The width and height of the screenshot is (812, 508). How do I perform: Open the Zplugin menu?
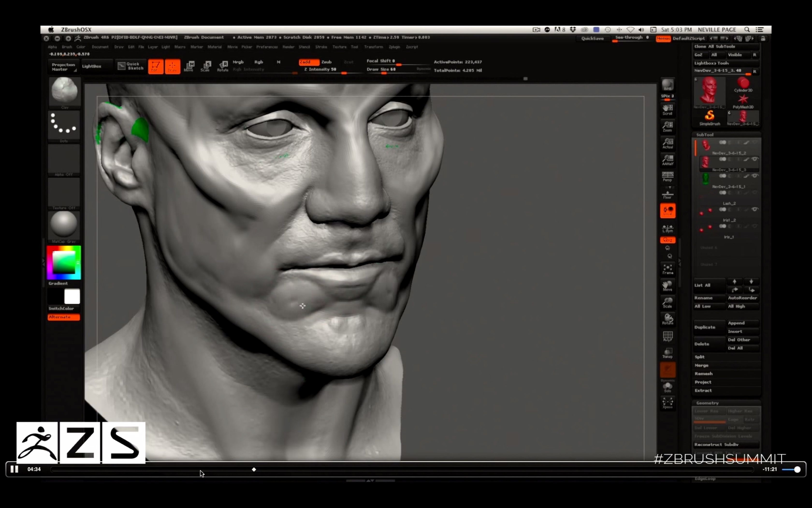[394, 47]
